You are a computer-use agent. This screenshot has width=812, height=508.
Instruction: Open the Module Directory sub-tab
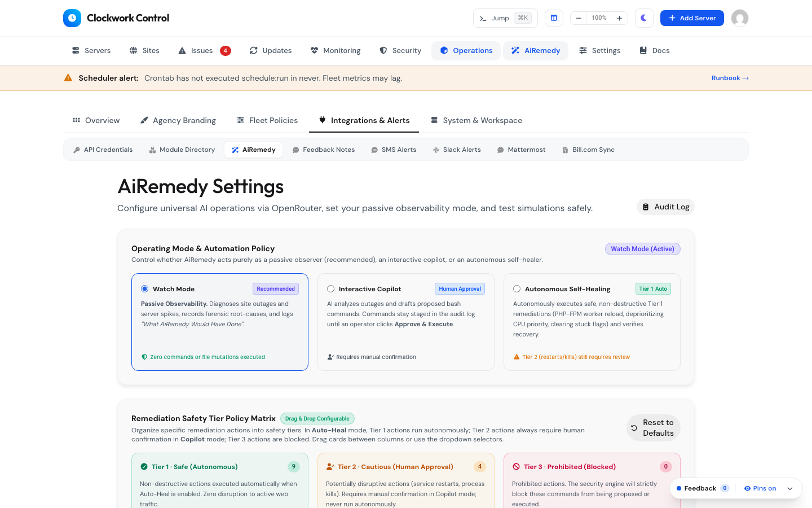pos(182,150)
